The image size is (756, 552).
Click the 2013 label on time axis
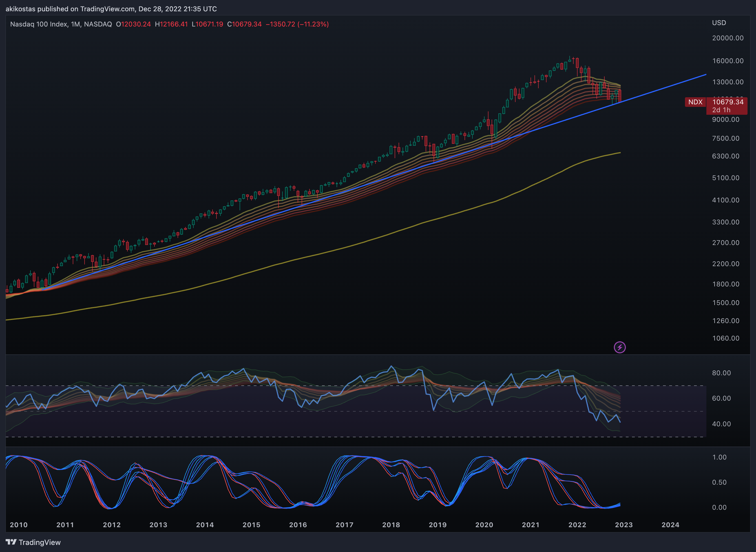click(158, 525)
